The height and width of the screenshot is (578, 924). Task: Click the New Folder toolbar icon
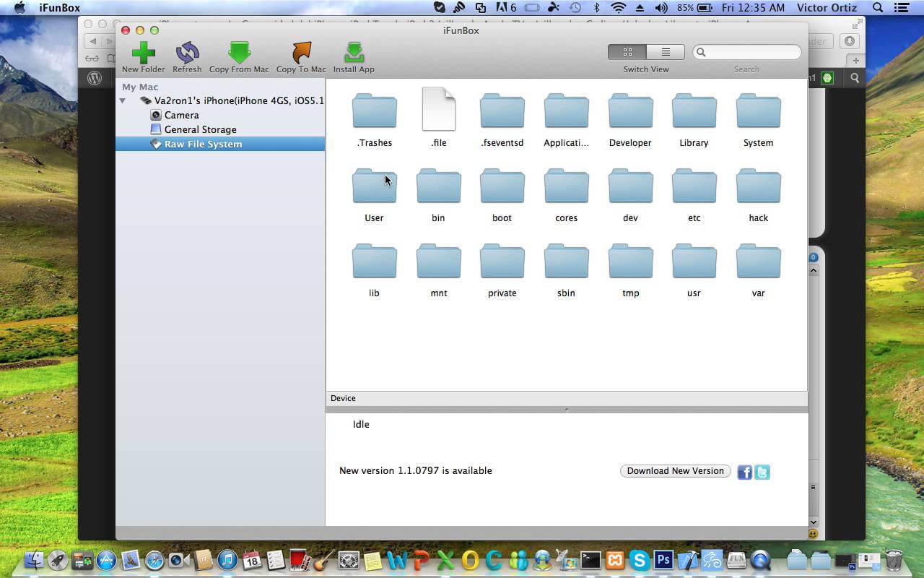(x=143, y=53)
